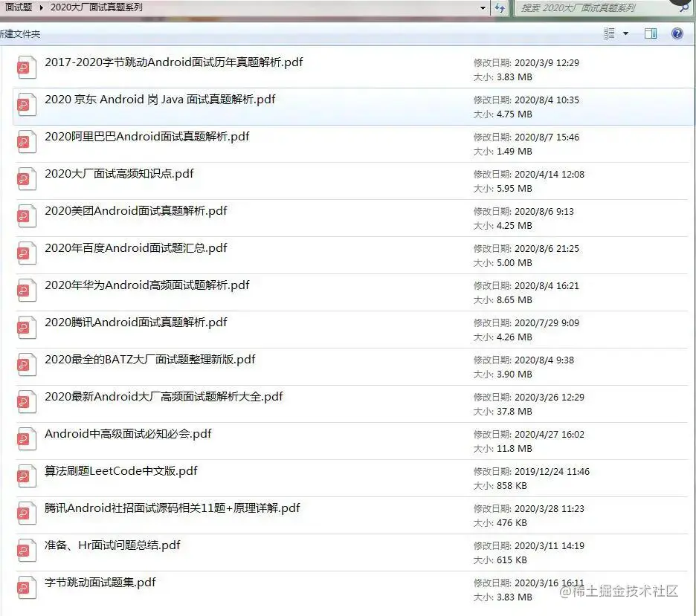Click size value 858 KB

point(512,486)
